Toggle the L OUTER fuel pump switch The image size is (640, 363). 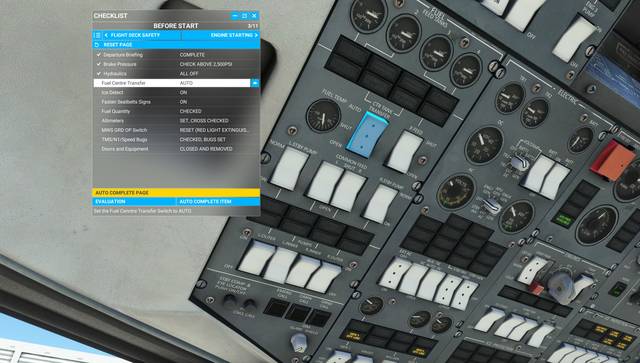coord(257,257)
